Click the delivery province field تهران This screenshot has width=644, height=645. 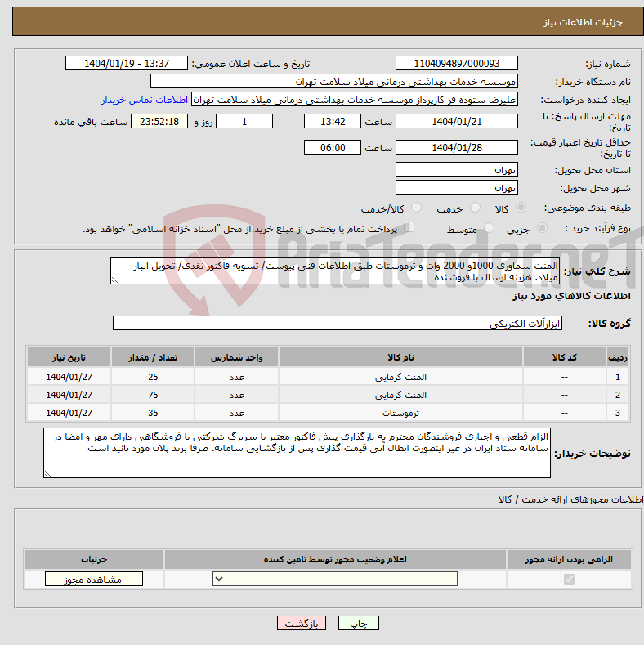(457, 169)
